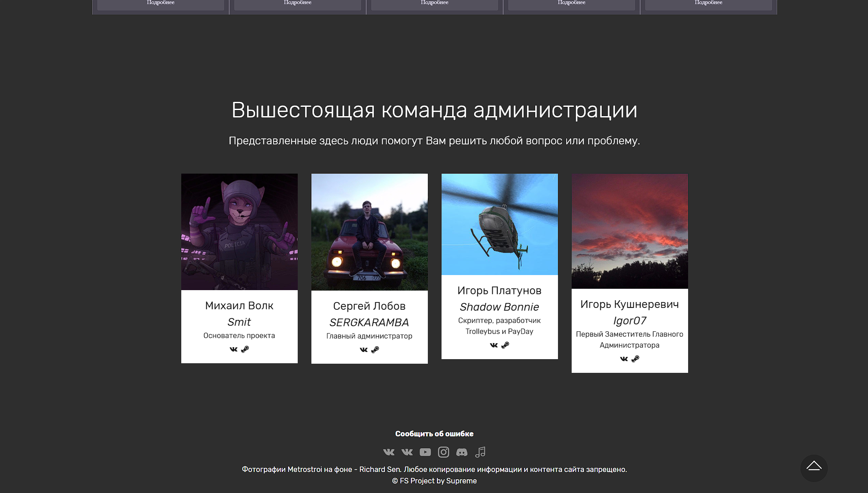Viewport: 868px width, 493px height.
Task: Open Игорь Платунов's VK page icon
Action: click(x=494, y=345)
